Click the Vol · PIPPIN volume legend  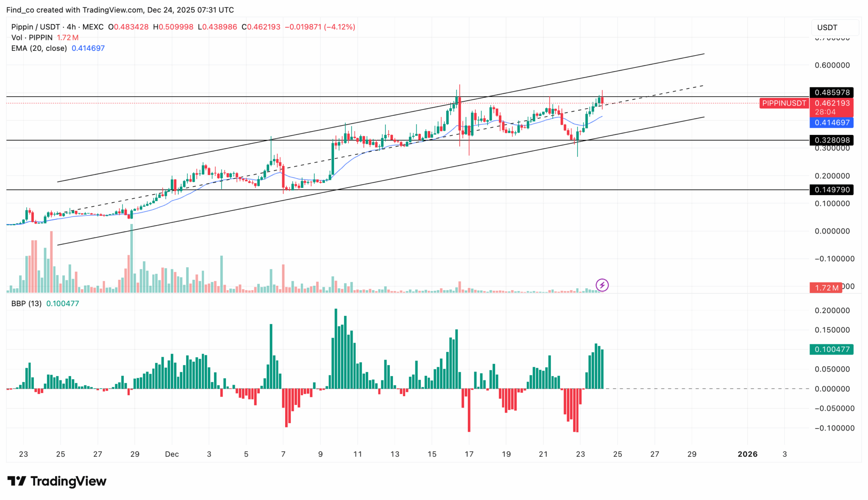32,37
